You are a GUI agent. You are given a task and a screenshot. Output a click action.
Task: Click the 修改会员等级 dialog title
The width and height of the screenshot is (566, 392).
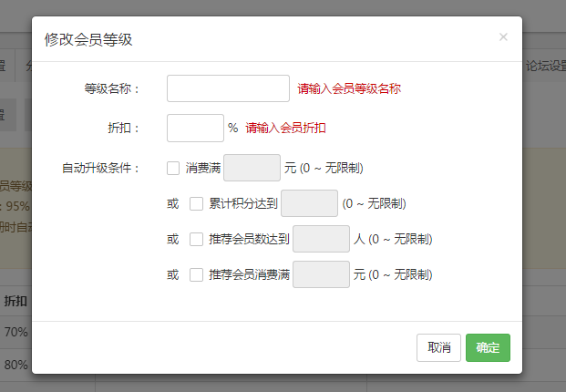88,38
